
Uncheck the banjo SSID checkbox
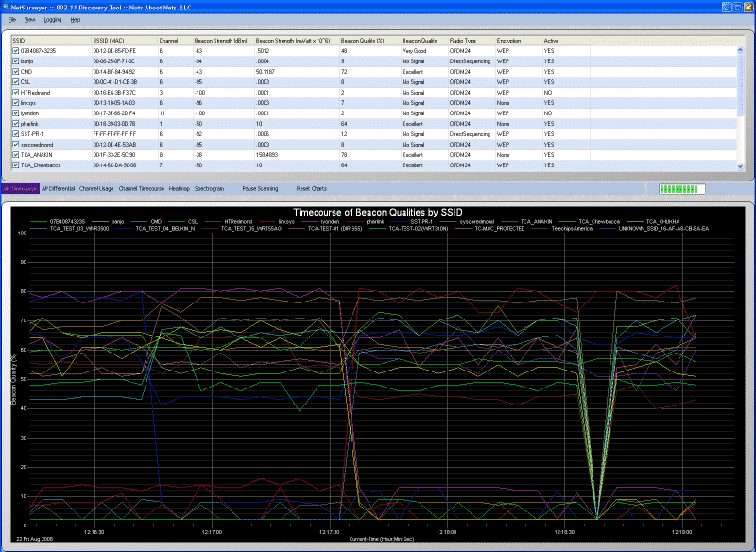point(15,60)
